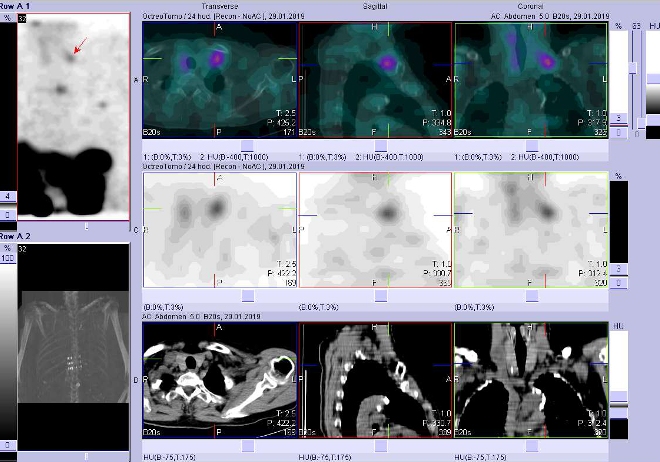Click the fused transverse SPECT/CT view
Image resolution: width=660 pixels, height=462 pixels.
tap(220, 78)
